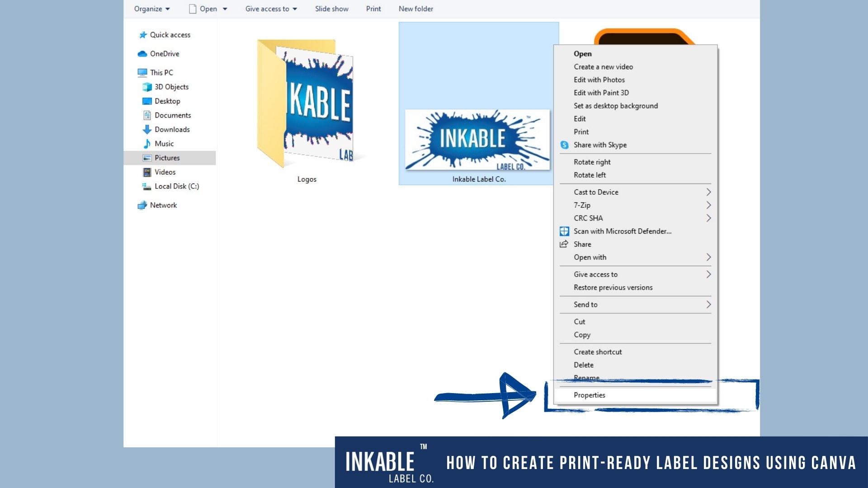Expand the Open with submenu
This screenshot has height=488, width=868.
coord(590,257)
